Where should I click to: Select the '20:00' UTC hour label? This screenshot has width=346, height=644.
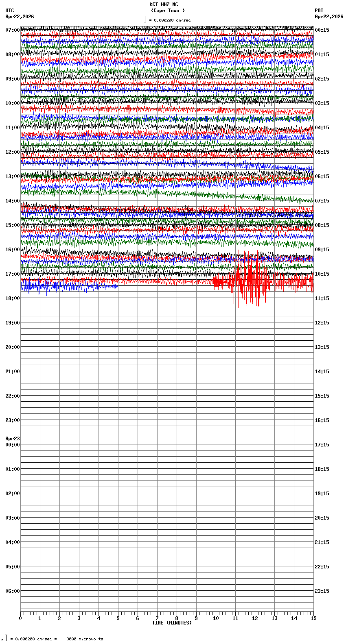pyautogui.click(x=13, y=347)
